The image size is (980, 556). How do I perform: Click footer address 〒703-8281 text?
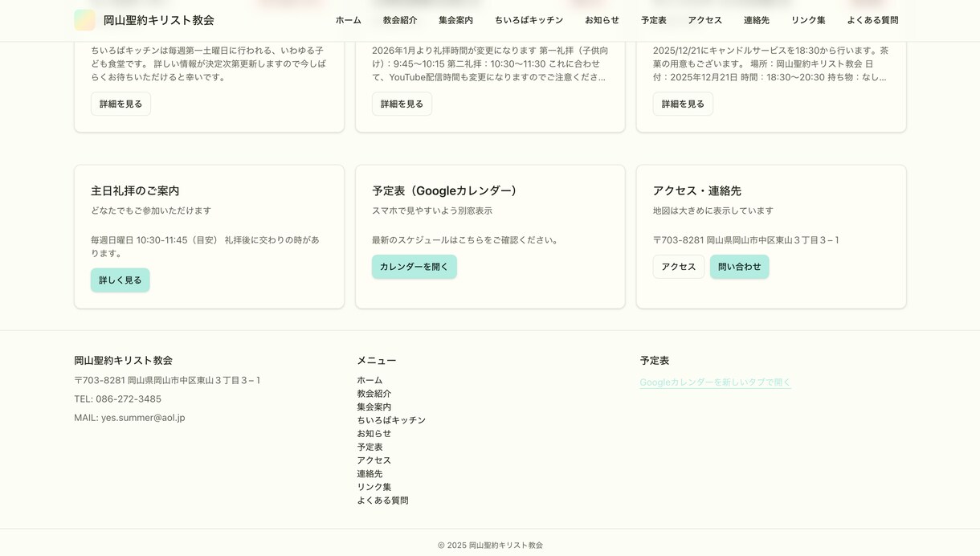tap(167, 381)
